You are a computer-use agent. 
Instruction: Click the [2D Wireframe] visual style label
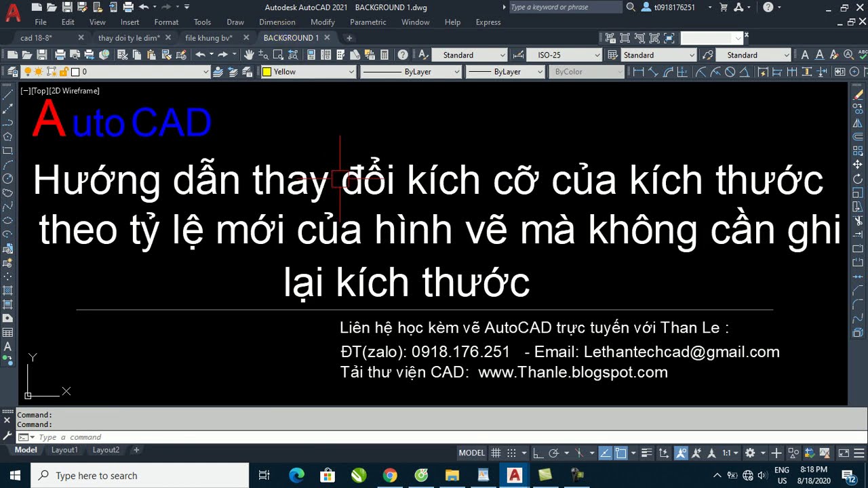(x=75, y=91)
